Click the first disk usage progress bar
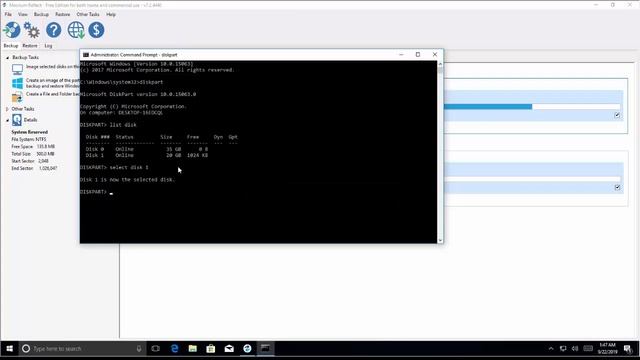Screen dimensions: 640x360 click(532, 107)
